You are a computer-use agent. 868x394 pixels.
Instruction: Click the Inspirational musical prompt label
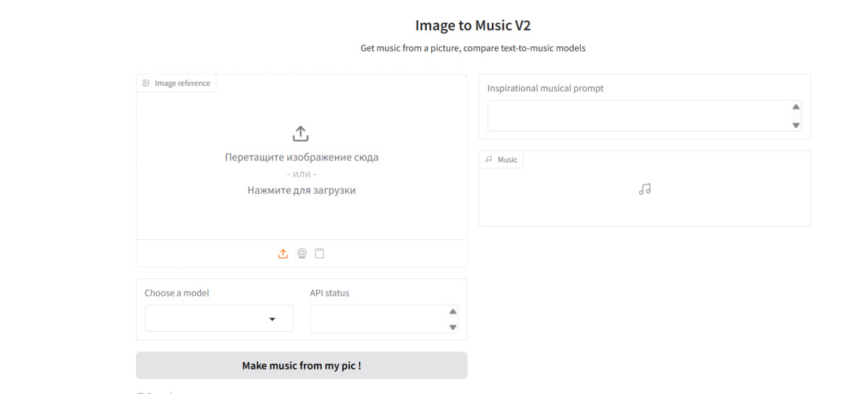[x=545, y=88]
